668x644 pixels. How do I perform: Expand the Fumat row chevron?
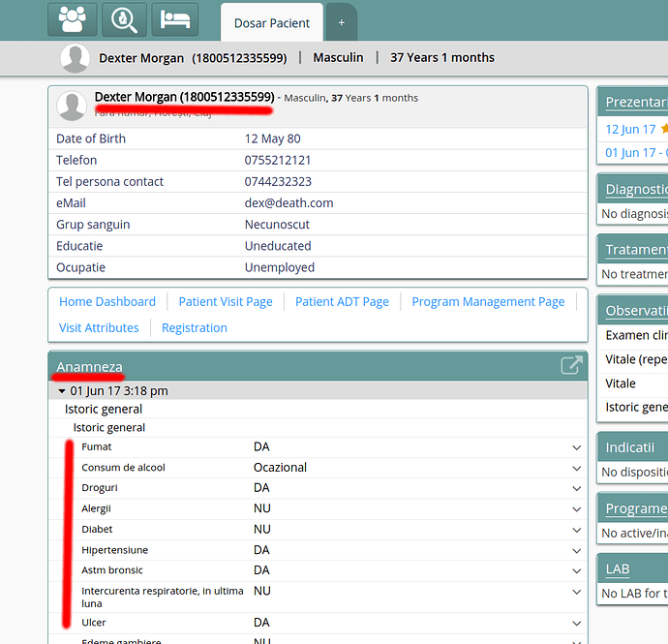click(x=576, y=447)
